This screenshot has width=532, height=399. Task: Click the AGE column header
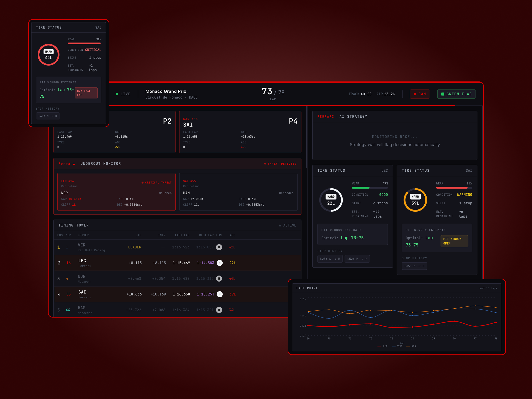pyautogui.click(x=233, y=235)
